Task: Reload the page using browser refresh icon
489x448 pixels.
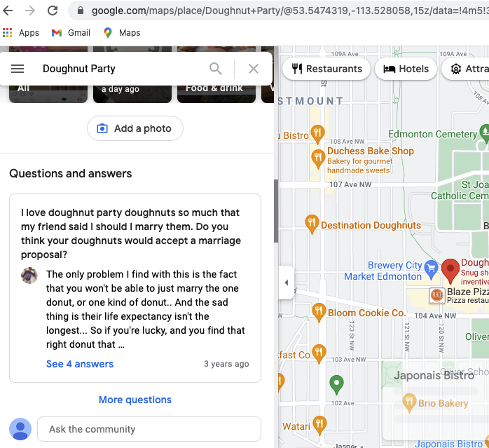Action: pos(53,11)
